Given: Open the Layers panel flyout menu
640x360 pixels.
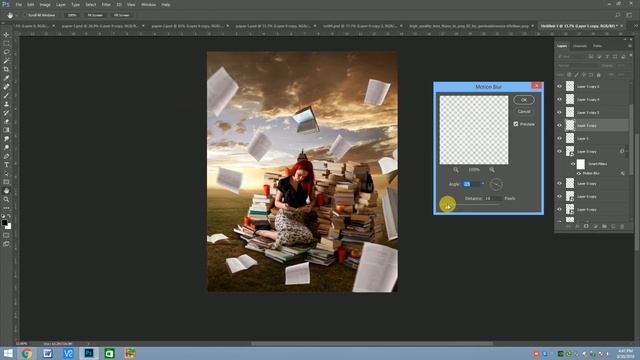Looking at the screenshot, I should tap(629, 46).
